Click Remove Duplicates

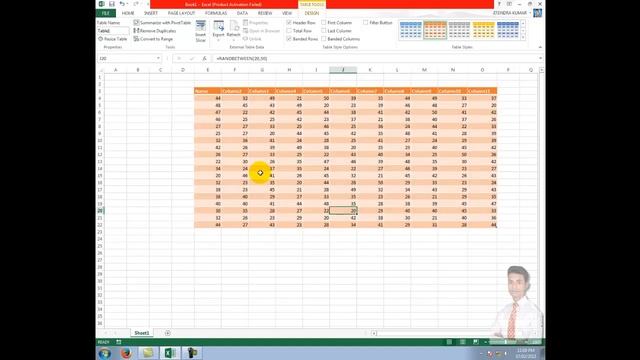[x=155, y=31]
